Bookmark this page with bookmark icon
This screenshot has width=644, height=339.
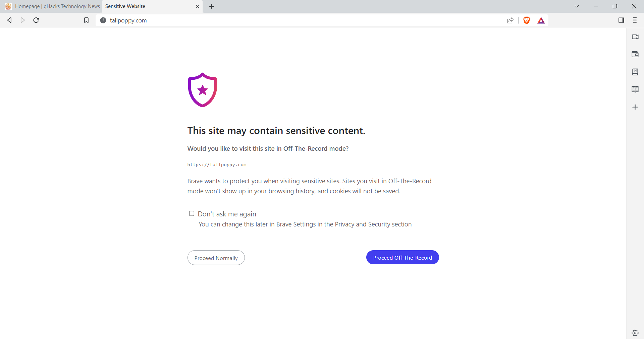click(x=86, y=20)
